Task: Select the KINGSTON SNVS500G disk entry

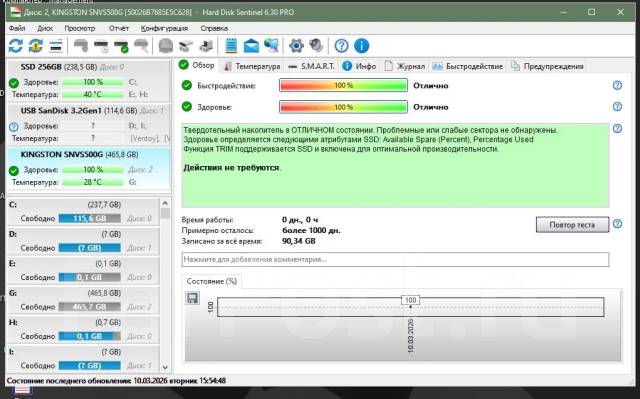Action: [x=89, y=169]
